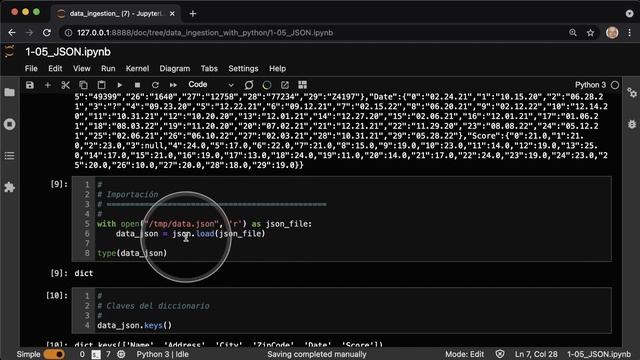Viewport: 640px width, 360px height.
Task: Click type(data_json) line in cell 9
Action: pos(132,253)
